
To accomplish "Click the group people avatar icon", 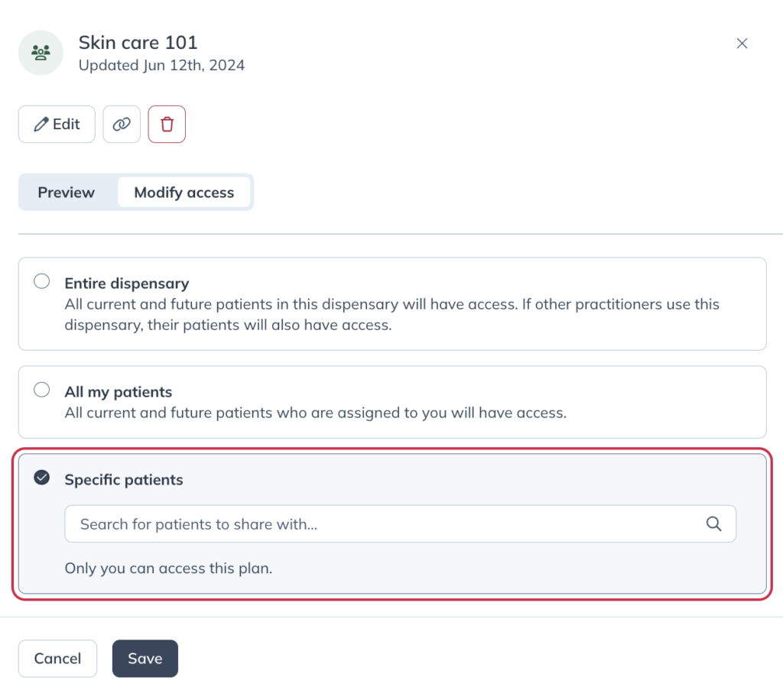I will click(41, 53).
